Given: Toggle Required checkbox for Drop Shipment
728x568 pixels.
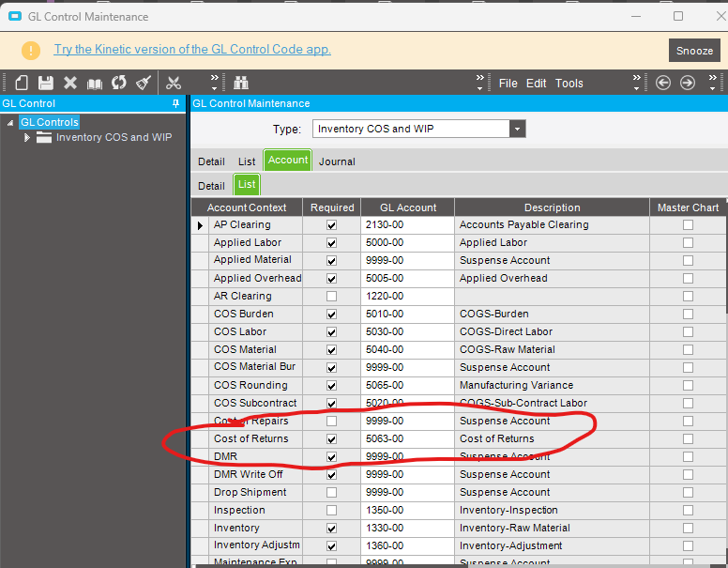Looking at the screenshot, I should click(331, 492).
